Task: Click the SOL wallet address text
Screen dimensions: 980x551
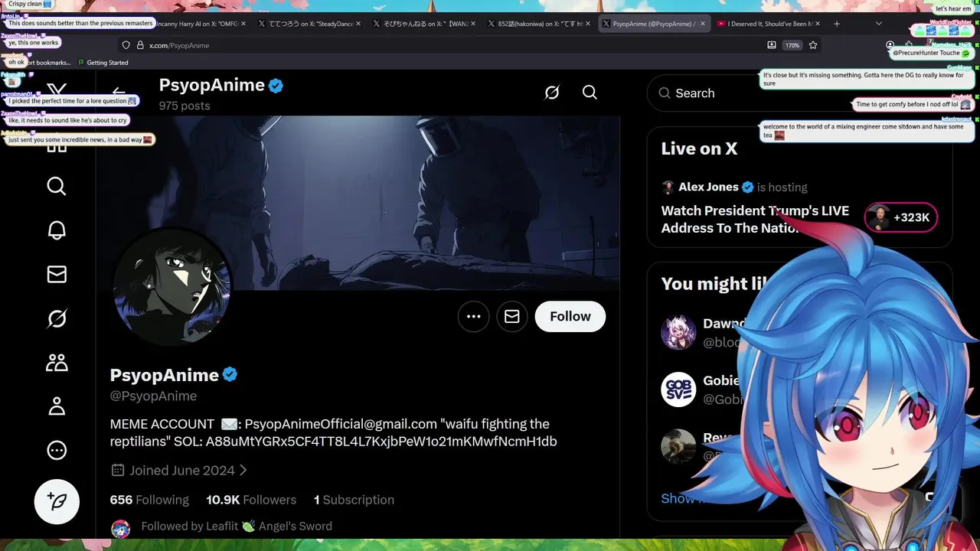Action: [381, 442]
